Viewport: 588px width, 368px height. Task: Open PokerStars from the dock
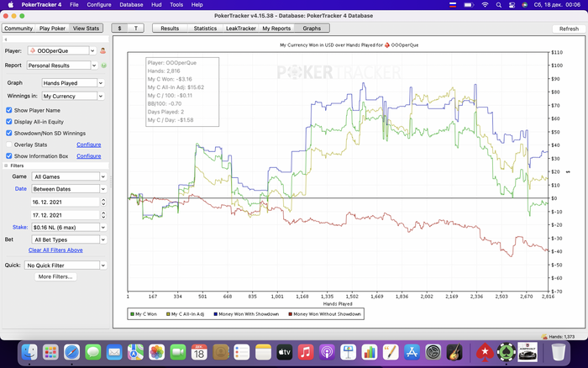(x=485, y=351)
